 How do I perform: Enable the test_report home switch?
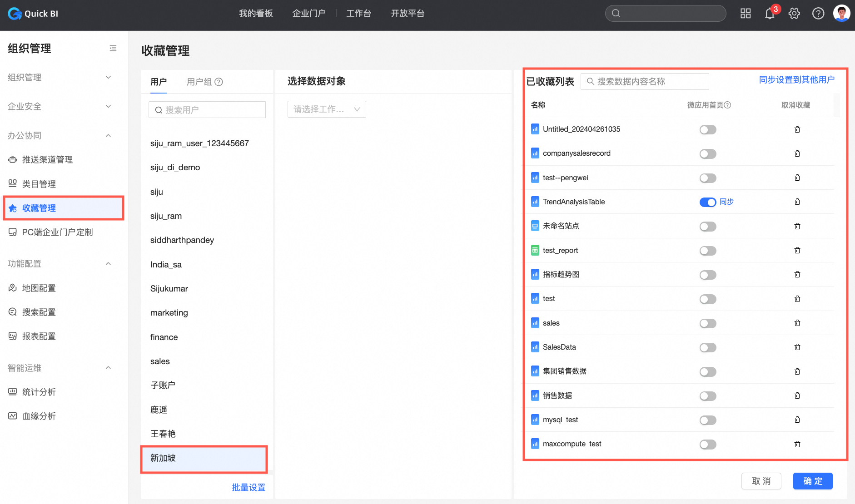708,251
